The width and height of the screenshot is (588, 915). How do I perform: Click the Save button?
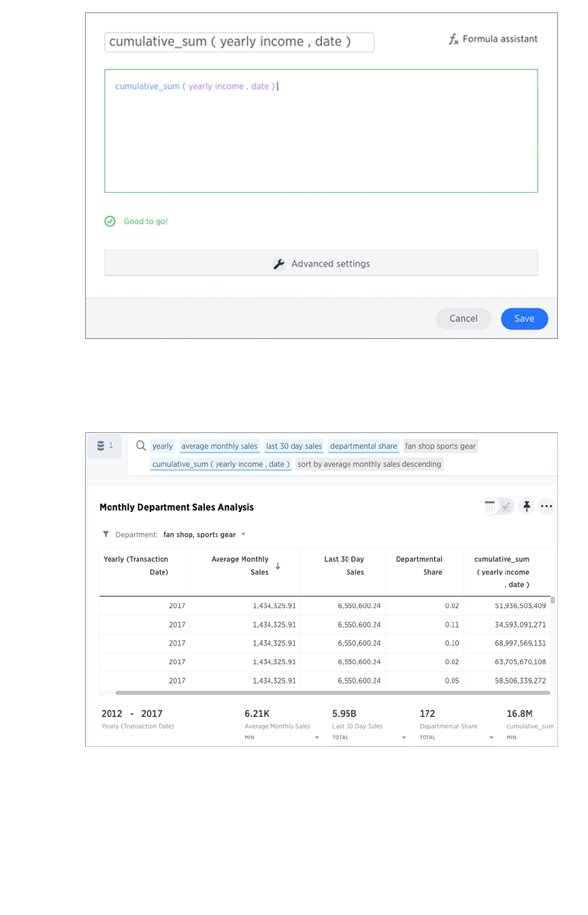(x=524, y=319)
